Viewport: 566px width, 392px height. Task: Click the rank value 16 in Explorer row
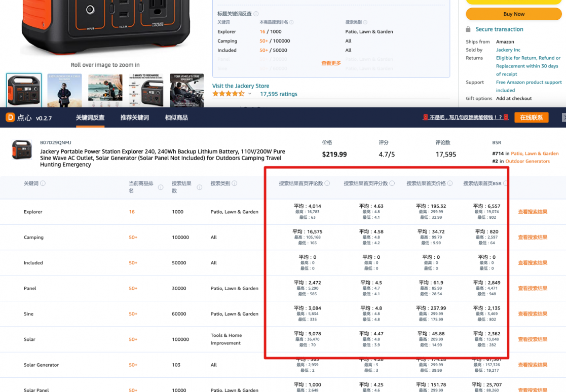(132, 212)
